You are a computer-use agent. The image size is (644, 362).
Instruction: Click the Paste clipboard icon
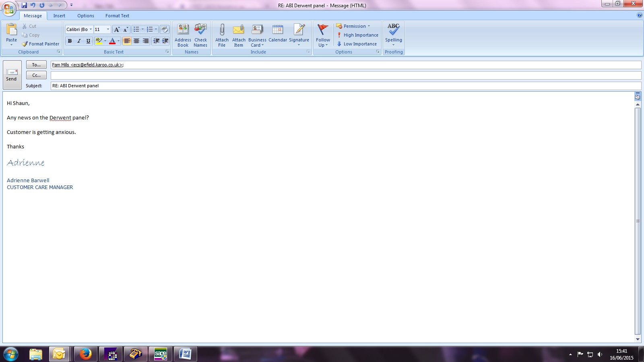pyautogui.click(x=11, y=30)
